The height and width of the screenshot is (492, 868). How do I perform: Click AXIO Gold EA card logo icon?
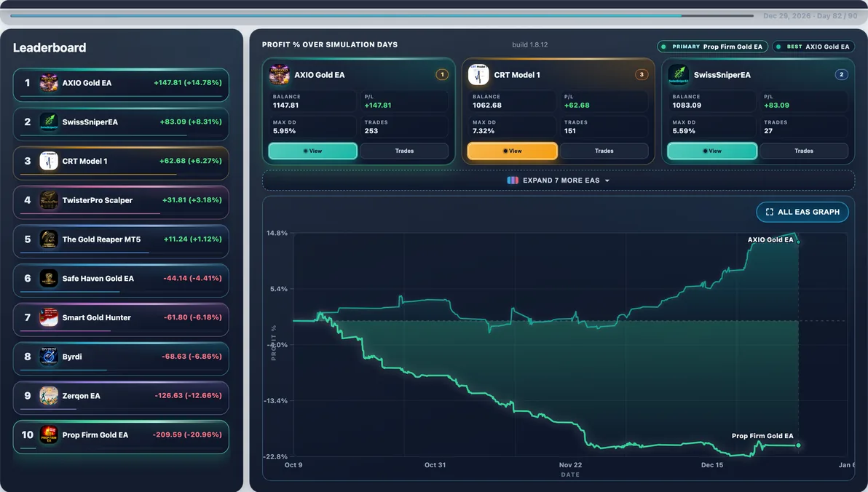point(279,75)
